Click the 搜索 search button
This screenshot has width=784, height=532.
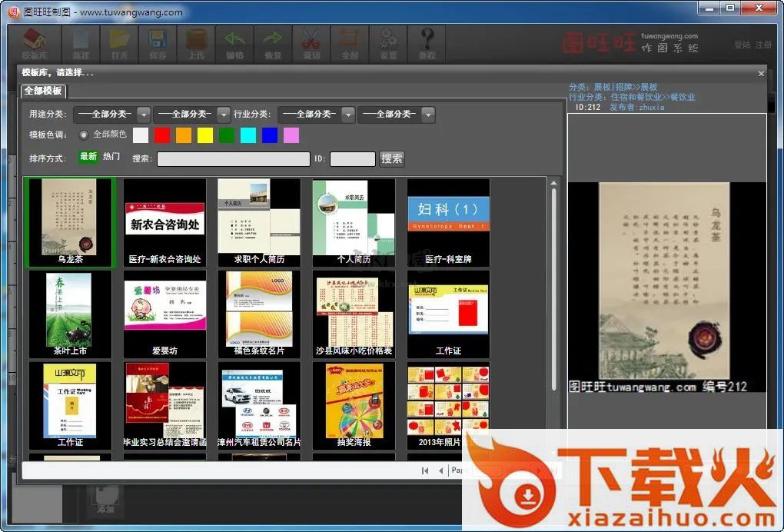391,158
